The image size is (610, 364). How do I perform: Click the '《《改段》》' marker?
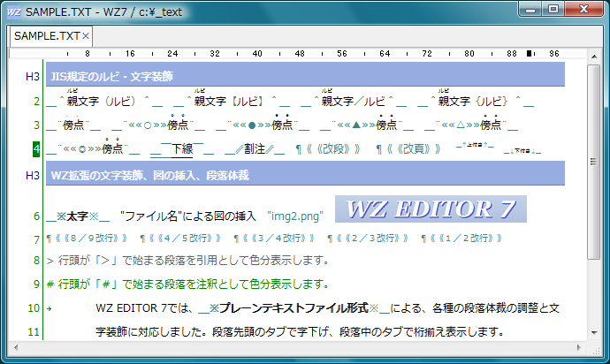point(333,149)
